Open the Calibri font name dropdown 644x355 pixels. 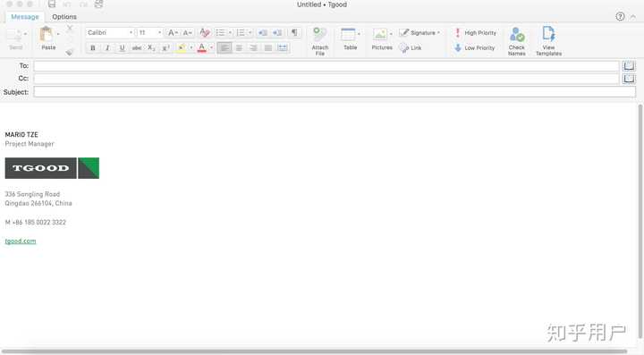110,32
